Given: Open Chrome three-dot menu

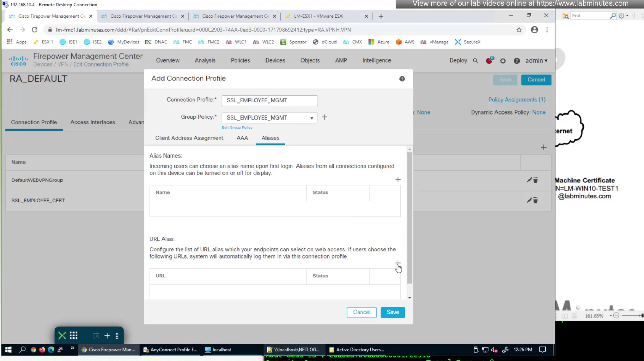Looking at the screenshot, I should coord(547,30).
